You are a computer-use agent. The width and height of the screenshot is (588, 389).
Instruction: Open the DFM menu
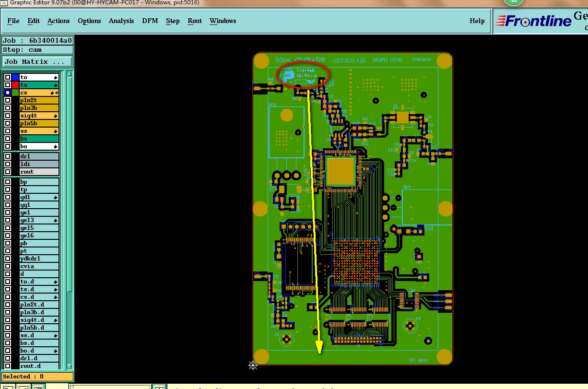click(150, 21)
